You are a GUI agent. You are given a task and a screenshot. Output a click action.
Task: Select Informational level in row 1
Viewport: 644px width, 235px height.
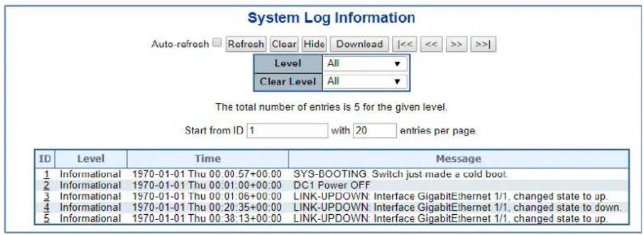point(91,174)
